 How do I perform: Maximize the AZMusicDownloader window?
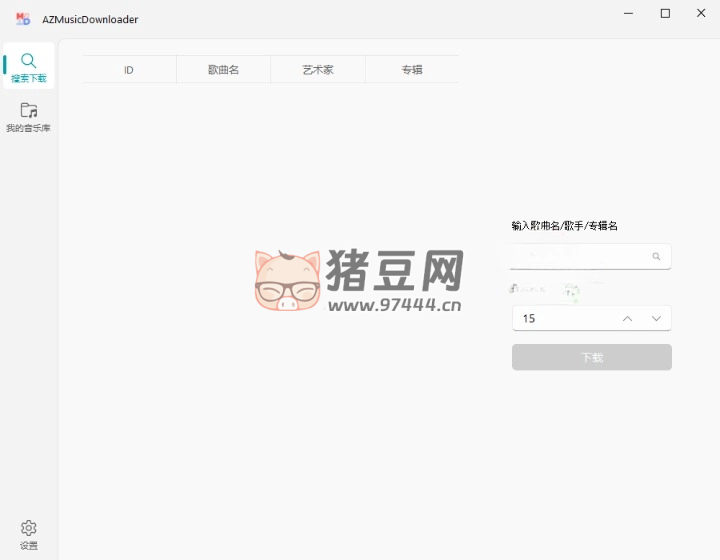coord(665,14)
